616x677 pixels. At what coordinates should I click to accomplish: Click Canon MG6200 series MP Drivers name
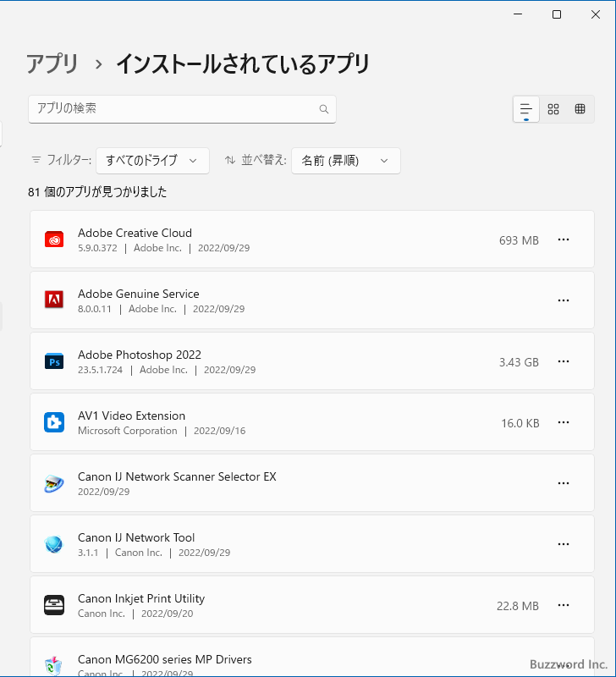tap(164, 659)
